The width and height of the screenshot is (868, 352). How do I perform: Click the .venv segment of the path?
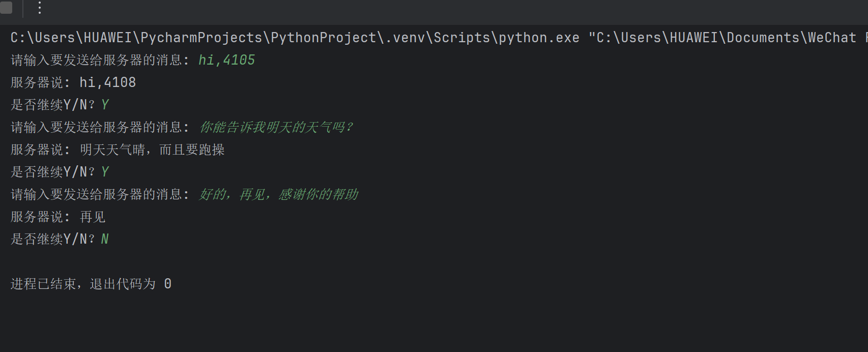[x=405, y=38]
